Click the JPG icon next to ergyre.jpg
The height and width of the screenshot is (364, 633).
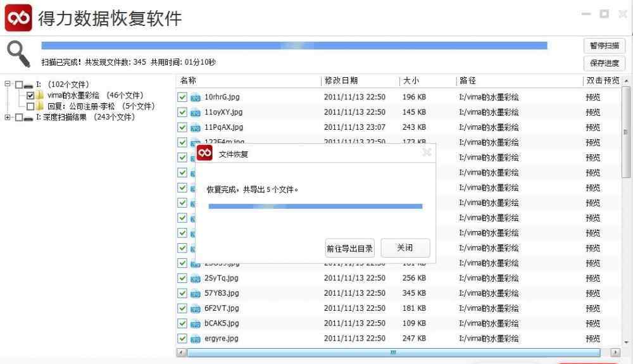(x=196, y=339)
